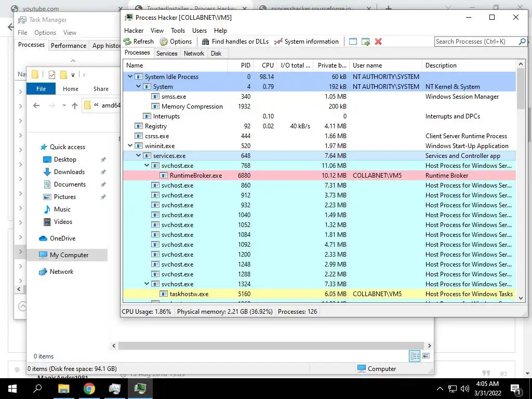Open the Tools menu
Screen dimensions: 532x399
click(x=178, y=31)
